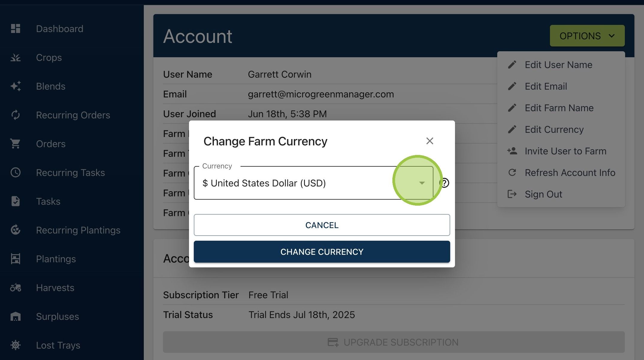Click the Lost Trays bug icon

16,345
